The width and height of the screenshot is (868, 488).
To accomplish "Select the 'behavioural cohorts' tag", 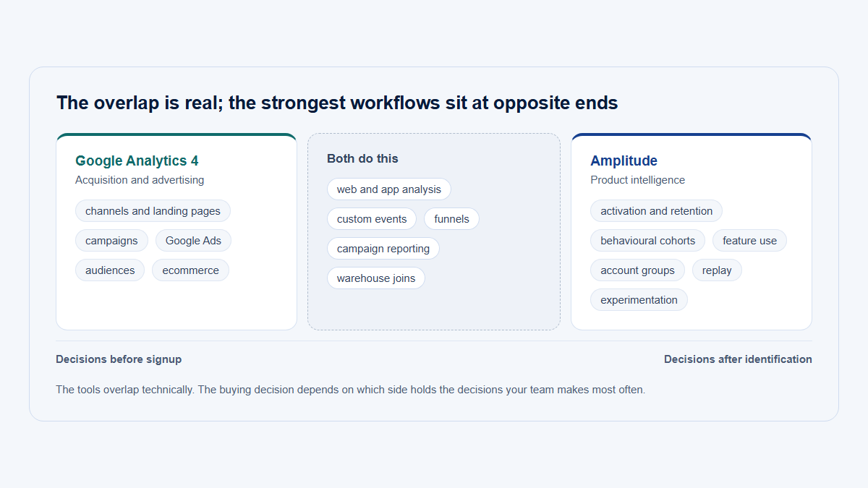I will point(647,241).
